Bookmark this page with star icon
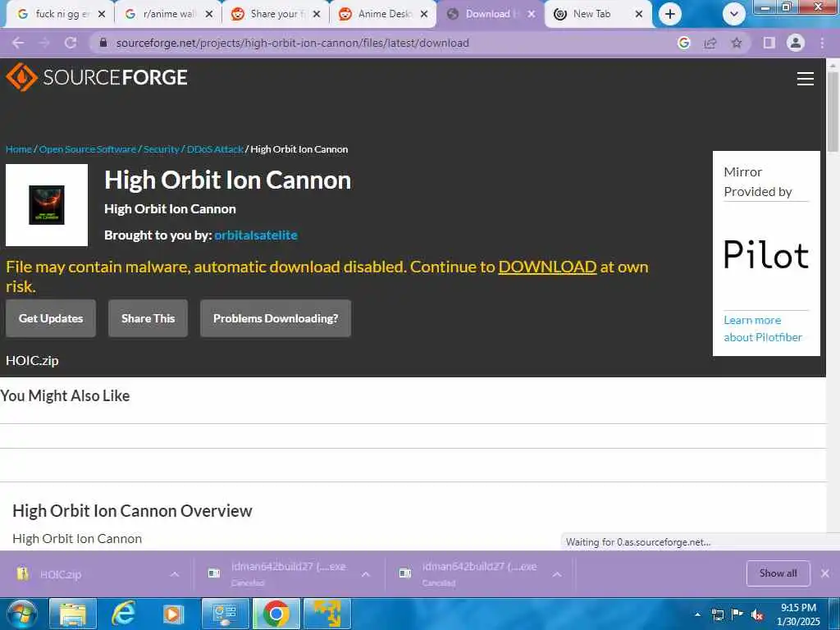This screenshot has width=840, height=630. [x=737, y=43]
